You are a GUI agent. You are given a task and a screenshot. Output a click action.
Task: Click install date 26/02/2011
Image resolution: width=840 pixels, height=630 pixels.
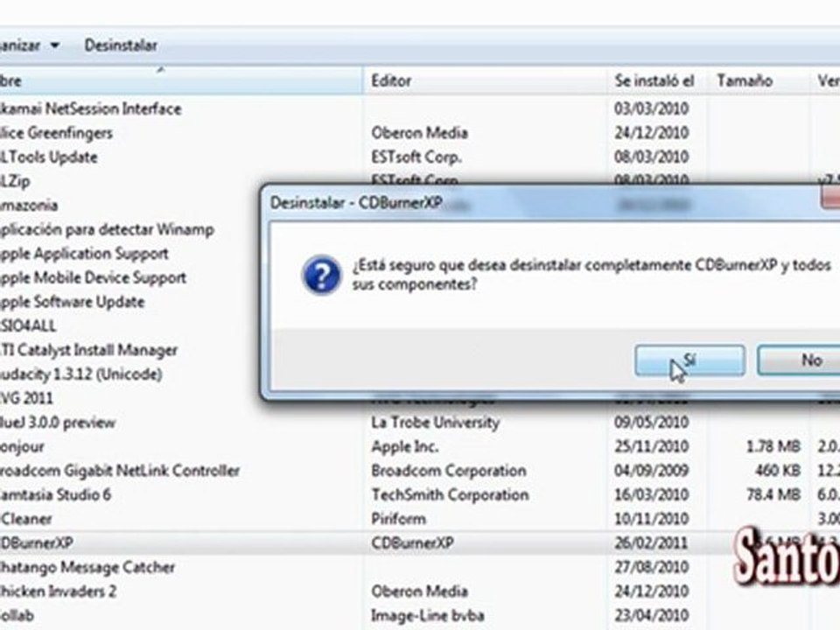[x=651, y=542]
